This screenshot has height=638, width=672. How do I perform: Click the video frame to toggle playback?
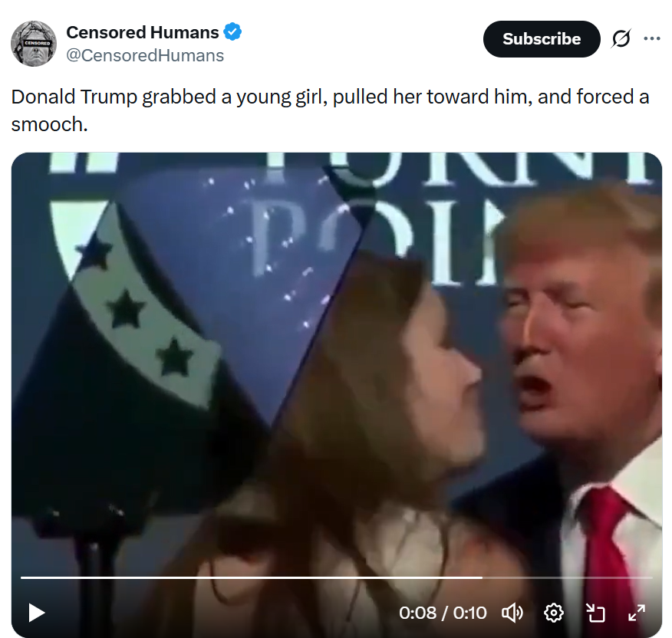click(336, 345)
